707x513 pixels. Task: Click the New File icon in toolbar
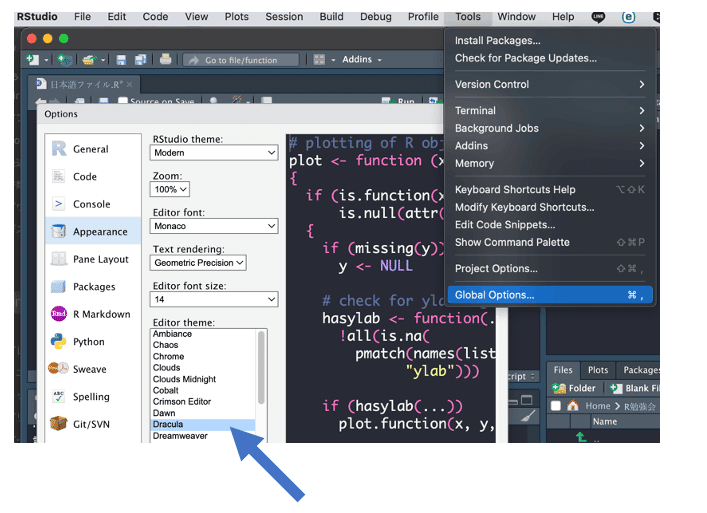pyautogui.click(x=32, y=59)
